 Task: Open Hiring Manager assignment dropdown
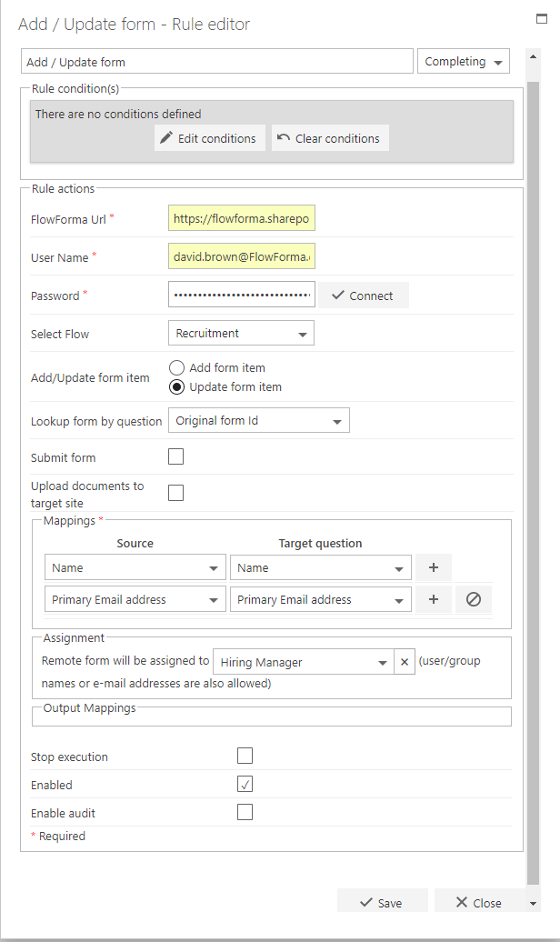point(304,662)
